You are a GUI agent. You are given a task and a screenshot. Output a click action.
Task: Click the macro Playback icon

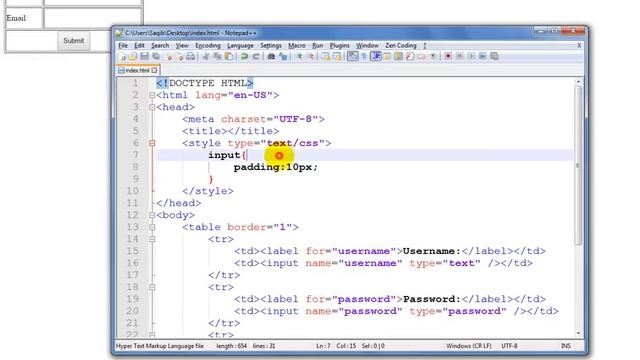coord(471,56)
